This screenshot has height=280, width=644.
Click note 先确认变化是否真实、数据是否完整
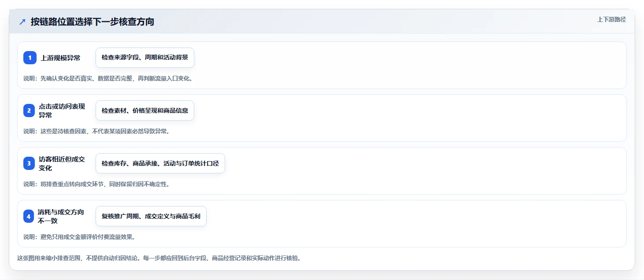click(x=86, y=78)
